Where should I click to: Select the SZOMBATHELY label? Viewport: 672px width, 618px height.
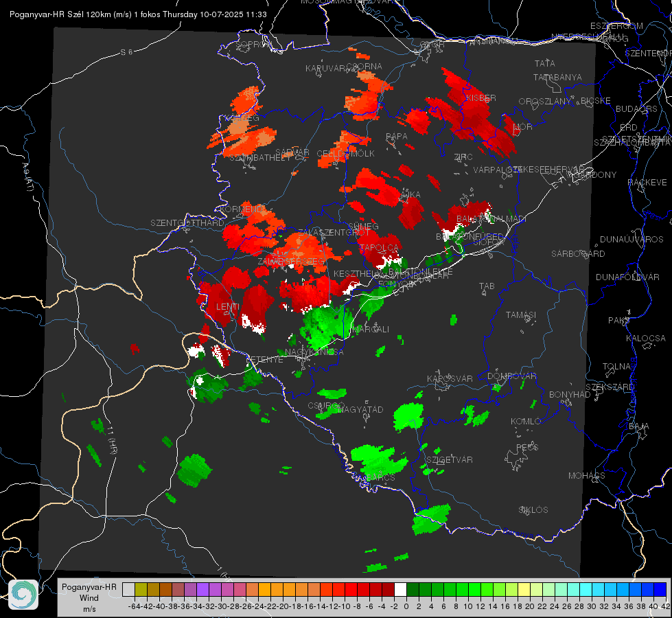260,158
